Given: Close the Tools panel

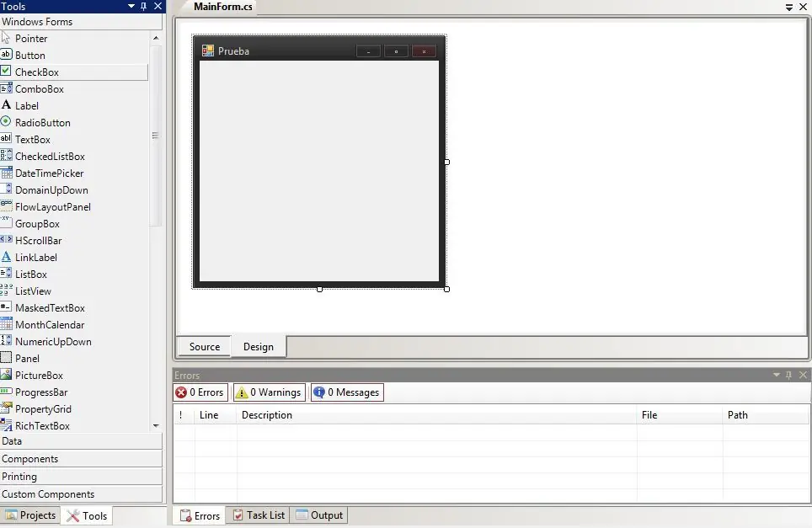Looking at the screenshot, I should (x=158, y=6).
